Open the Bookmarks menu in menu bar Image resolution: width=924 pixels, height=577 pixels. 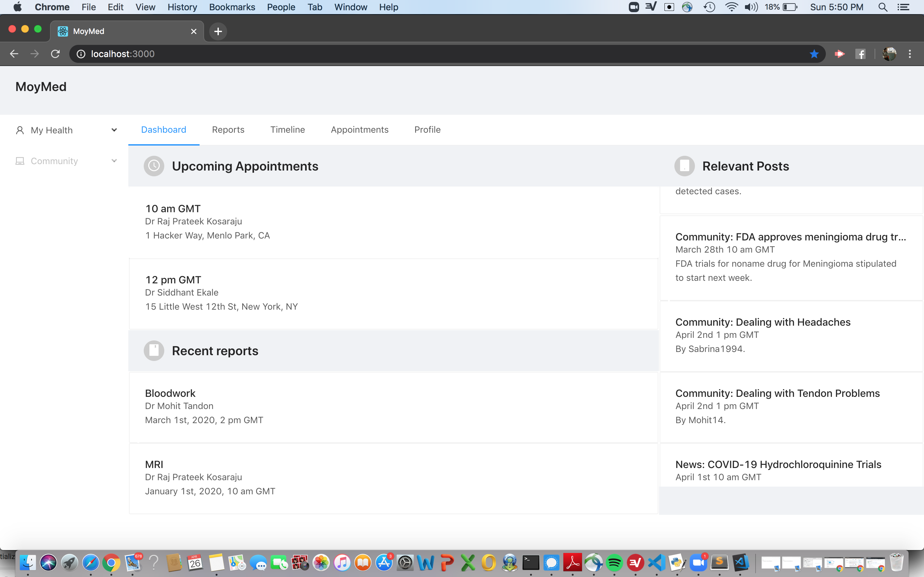232,7
